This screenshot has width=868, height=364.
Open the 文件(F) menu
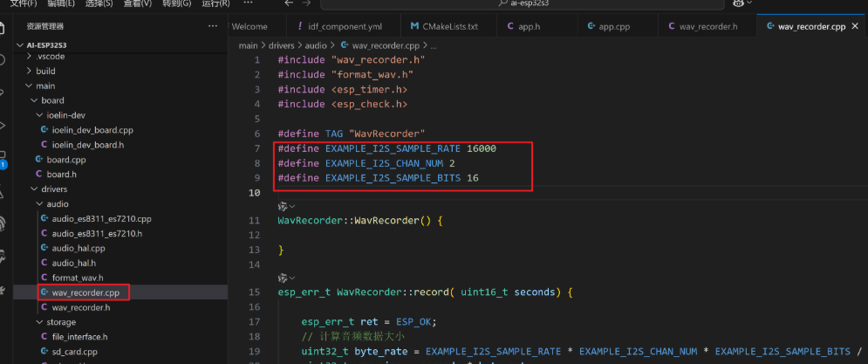(24, 3)
